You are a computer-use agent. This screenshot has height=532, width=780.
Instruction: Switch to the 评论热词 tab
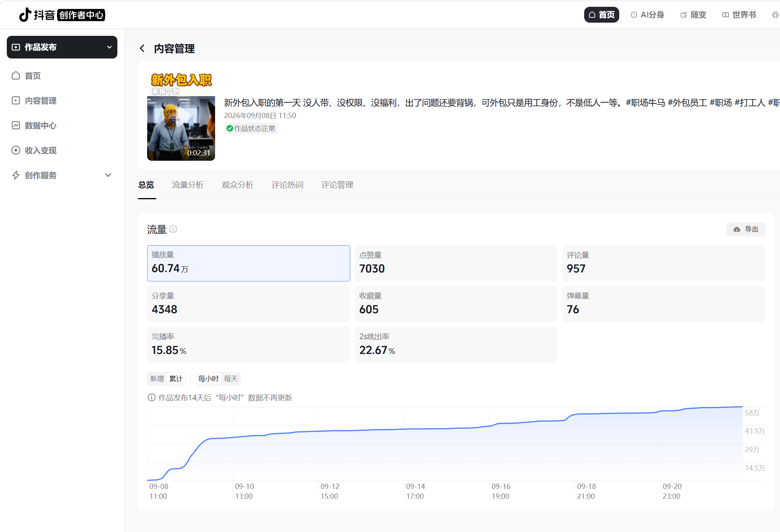[x=287, y=185]
